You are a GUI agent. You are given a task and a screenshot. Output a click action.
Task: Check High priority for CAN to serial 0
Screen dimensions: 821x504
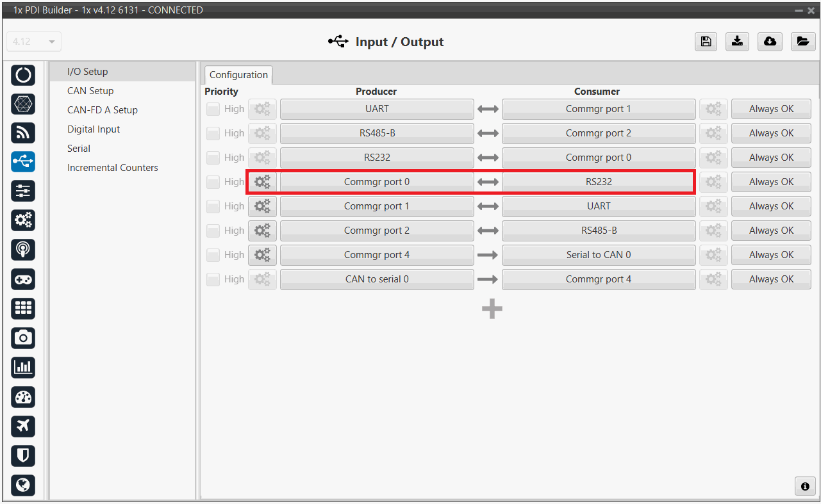point(213,280)
